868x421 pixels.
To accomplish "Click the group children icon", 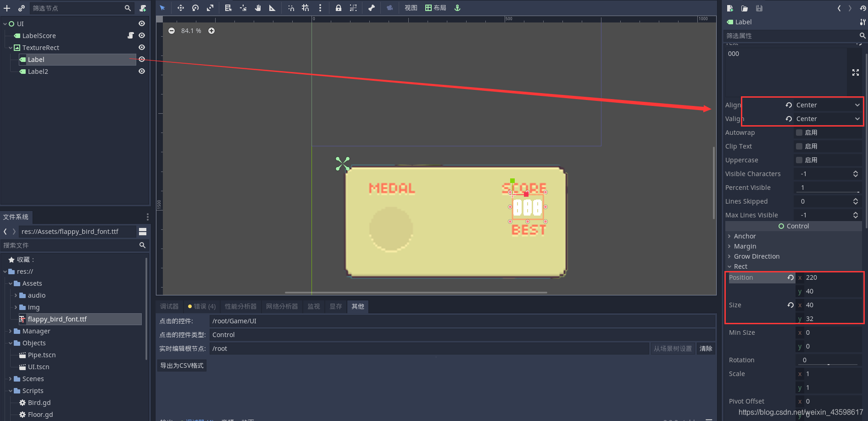I will point(353,8).
